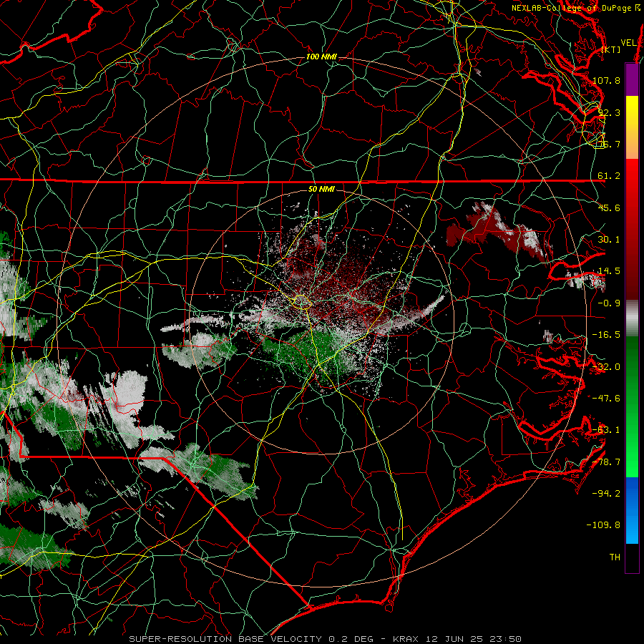Viewport: 644px width, 644px height.
Task: Click the -32.0 velocity scale value
Action: (606, 367)
